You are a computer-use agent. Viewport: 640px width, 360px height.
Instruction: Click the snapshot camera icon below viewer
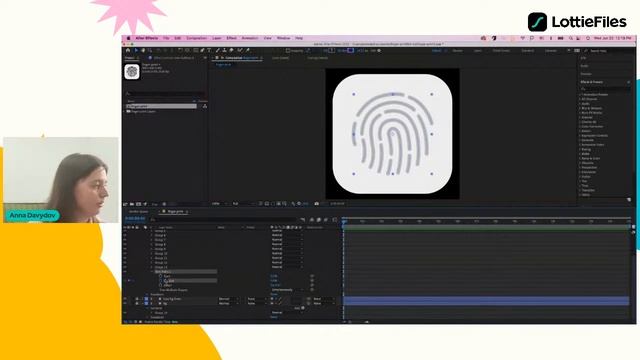click(x=316, y=203)
